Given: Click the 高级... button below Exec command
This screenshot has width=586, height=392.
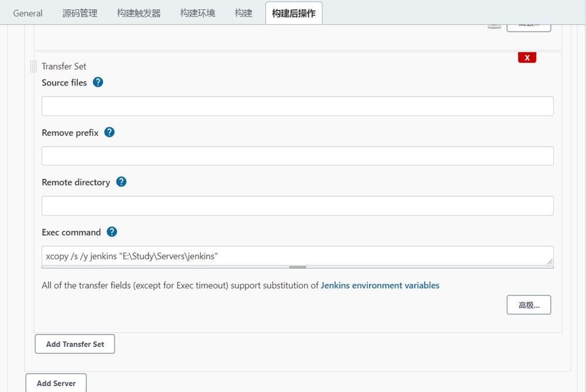Looking at the screenshot, I should pos(529,305).
